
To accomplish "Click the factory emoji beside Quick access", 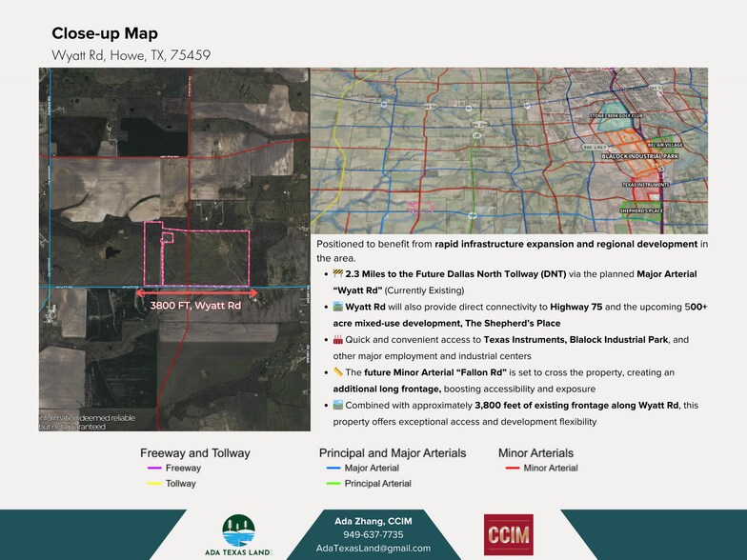I will click(337, 339).
